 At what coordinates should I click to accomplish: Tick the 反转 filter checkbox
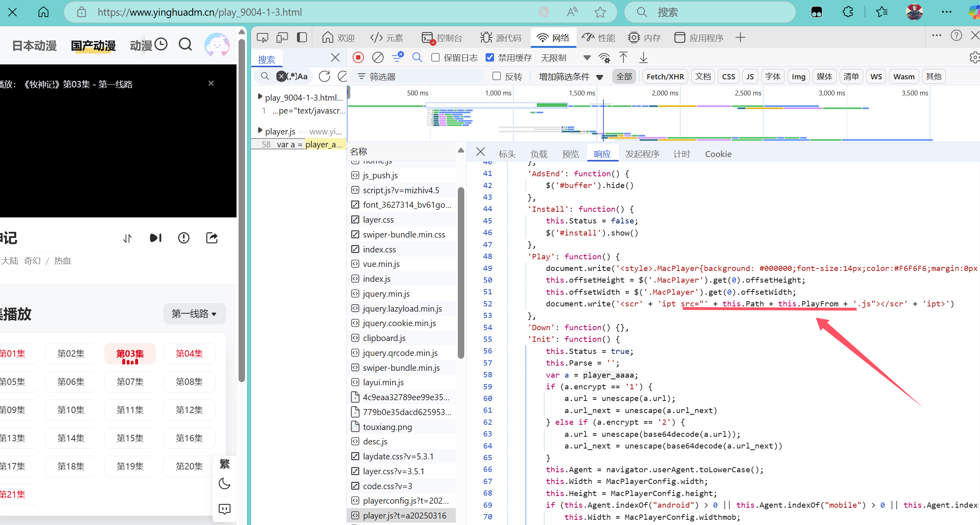coord(497,76)
